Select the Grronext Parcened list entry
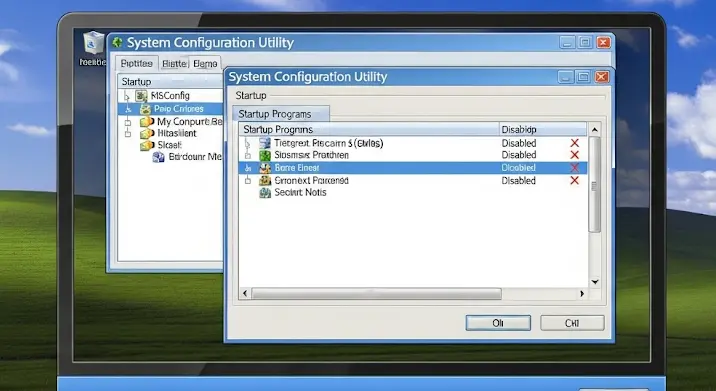Image resolution: width=716 pixels, height=391 pixels. [311, 180]
